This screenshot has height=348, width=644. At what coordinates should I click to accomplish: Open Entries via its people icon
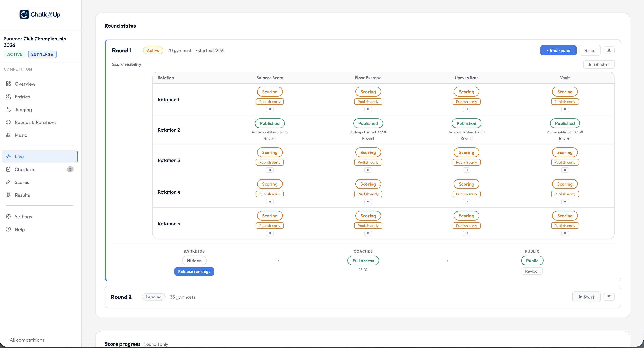[8, 97]
